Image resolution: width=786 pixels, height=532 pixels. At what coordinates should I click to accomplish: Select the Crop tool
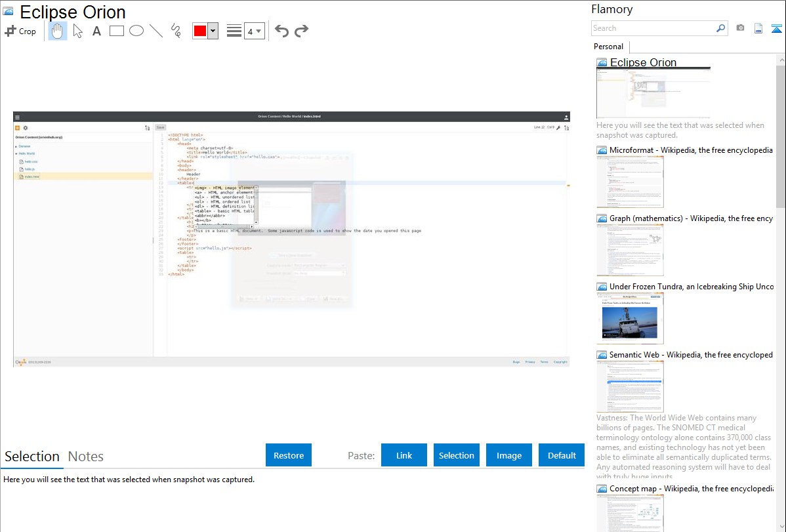[20, 31]
